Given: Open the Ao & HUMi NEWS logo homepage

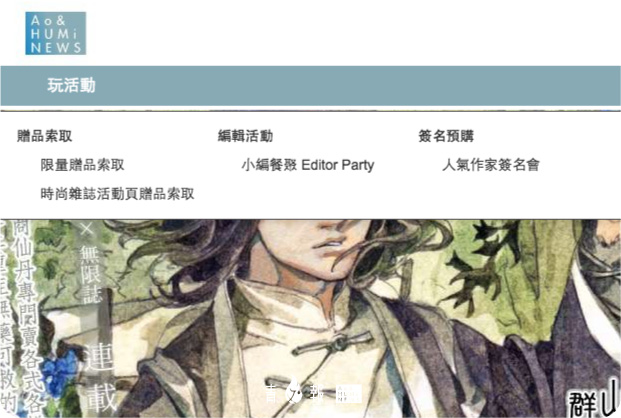Looking at the screenshot, I should [55, 33].
